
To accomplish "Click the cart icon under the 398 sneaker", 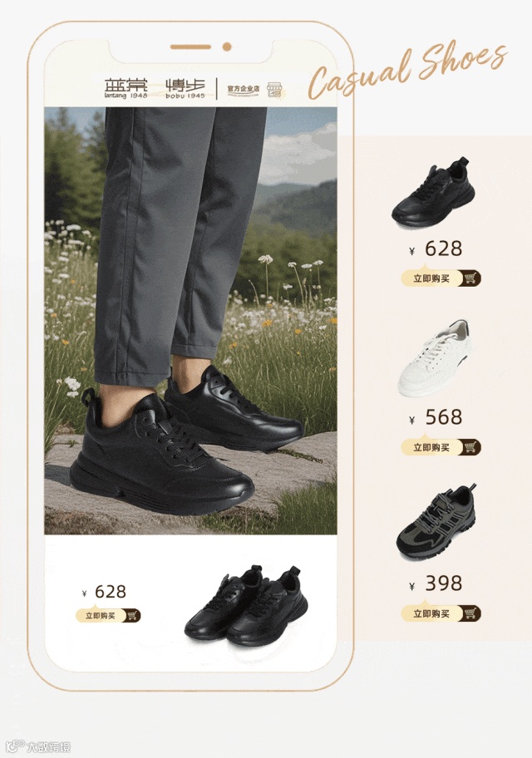I will [x=470, y=614].
